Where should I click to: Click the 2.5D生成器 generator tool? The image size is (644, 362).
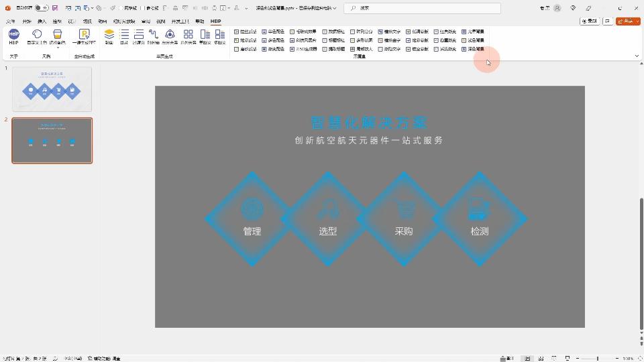click(303, 49)
